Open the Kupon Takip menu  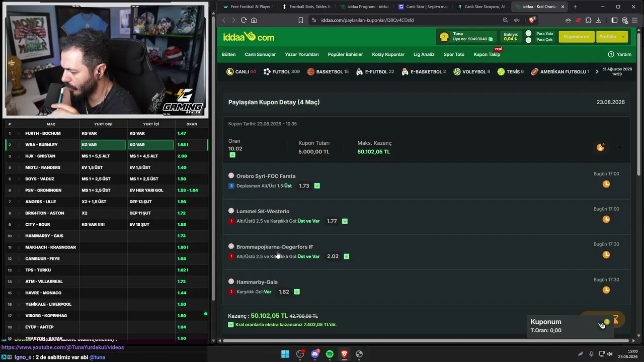click(x=487, y=54)
